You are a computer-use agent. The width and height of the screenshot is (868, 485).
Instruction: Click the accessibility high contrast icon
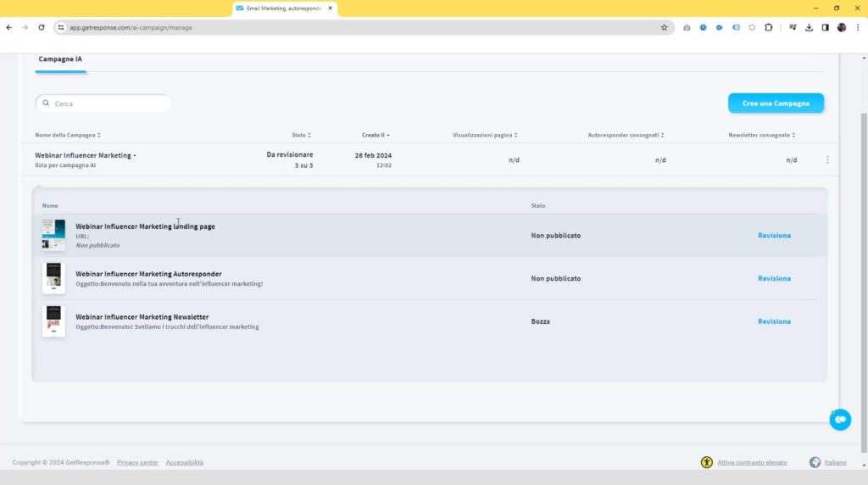(x=707, y=462)
